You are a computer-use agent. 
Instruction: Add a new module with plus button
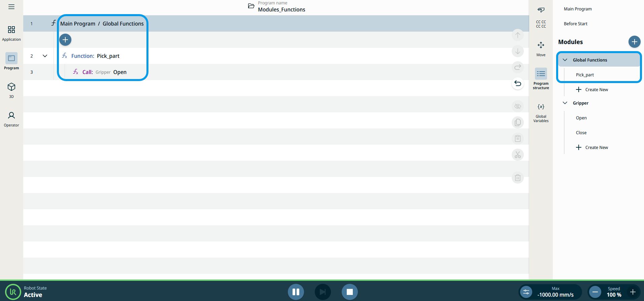tap(634, 42)
